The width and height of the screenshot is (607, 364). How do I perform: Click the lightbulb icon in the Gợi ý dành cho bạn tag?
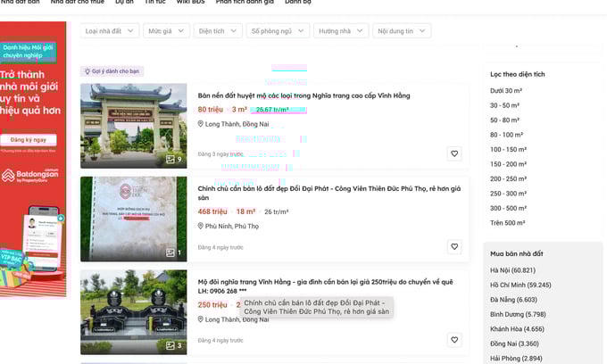click(x=87, y=71)
